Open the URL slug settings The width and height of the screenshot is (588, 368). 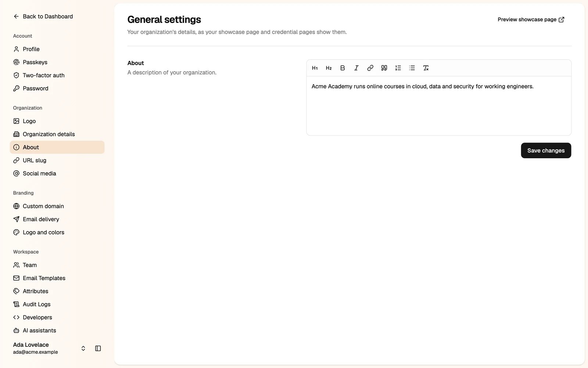pyautogui.click(x=57, y=160)
